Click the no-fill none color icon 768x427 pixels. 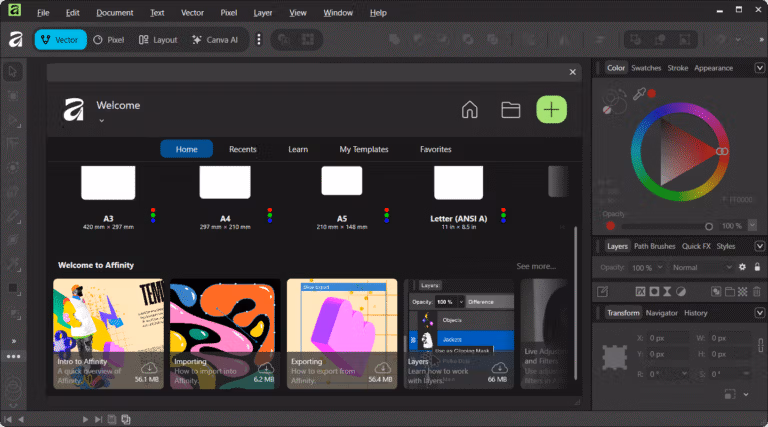point(607,110)
